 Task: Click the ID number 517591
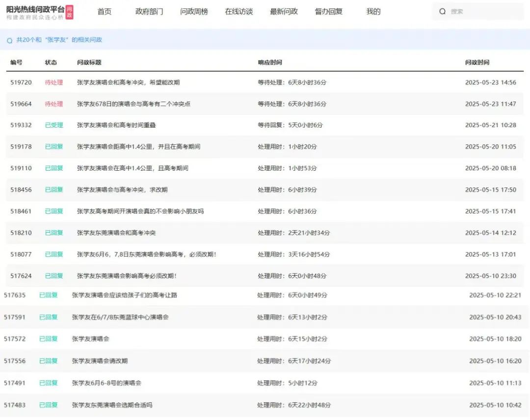point(15,317)
